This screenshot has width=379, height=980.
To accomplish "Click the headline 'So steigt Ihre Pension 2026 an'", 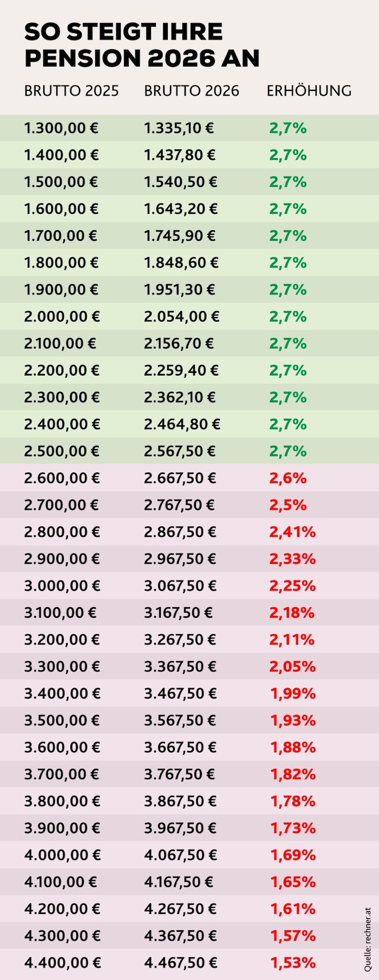I will [x=142, y=45].
